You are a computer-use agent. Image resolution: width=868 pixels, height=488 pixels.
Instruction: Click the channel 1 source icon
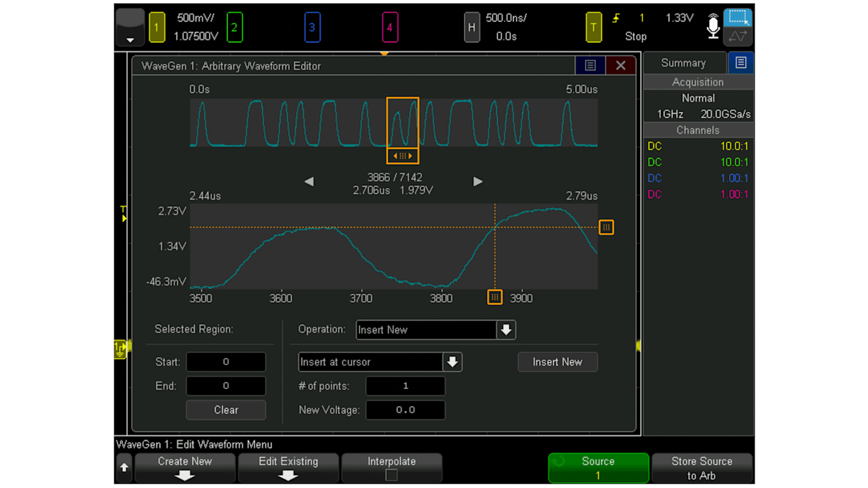[x=157, y=27]
